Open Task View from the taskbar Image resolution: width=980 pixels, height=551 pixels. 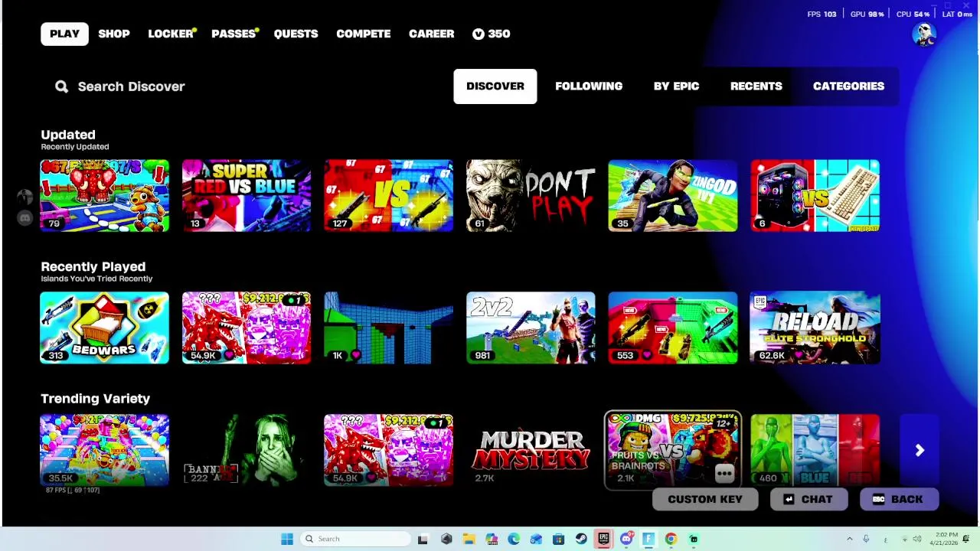tap(423, 539)
